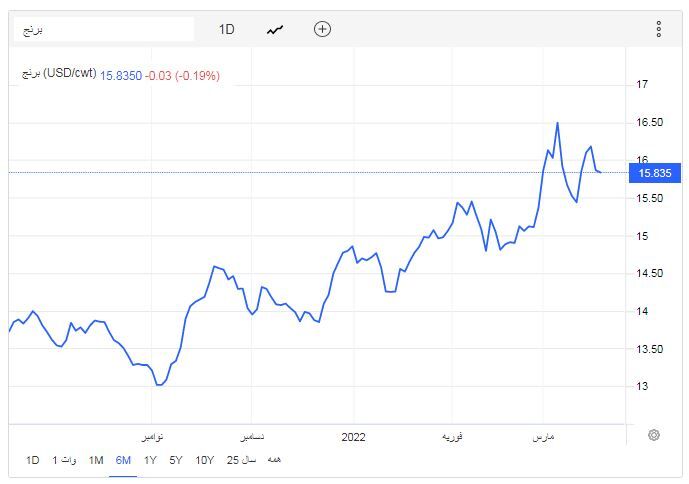Image resolution: width=689 pixels, height=484 pixels.
Task: Show the همه (all) time range
Action: 274,460
